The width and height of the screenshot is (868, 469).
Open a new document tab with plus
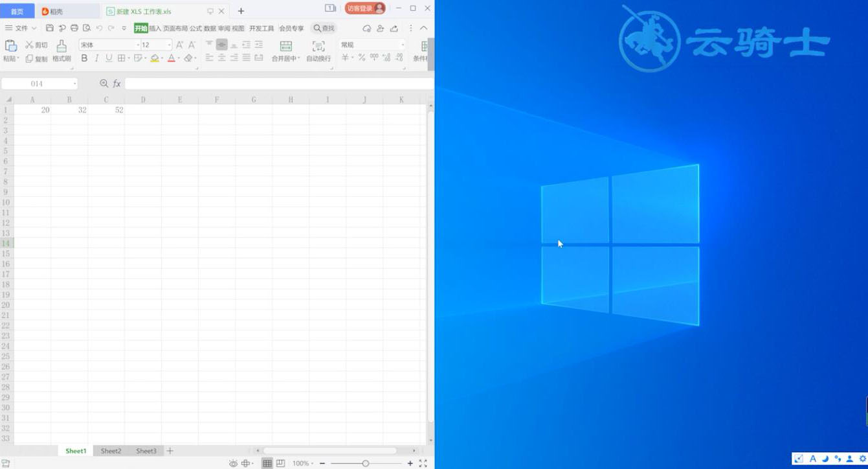tap(241, 11)
